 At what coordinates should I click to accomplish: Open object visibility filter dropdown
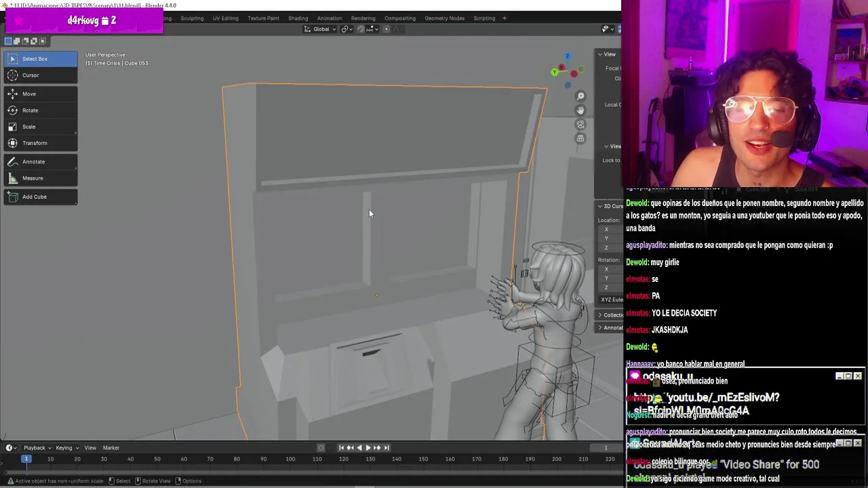pos(607,29)
